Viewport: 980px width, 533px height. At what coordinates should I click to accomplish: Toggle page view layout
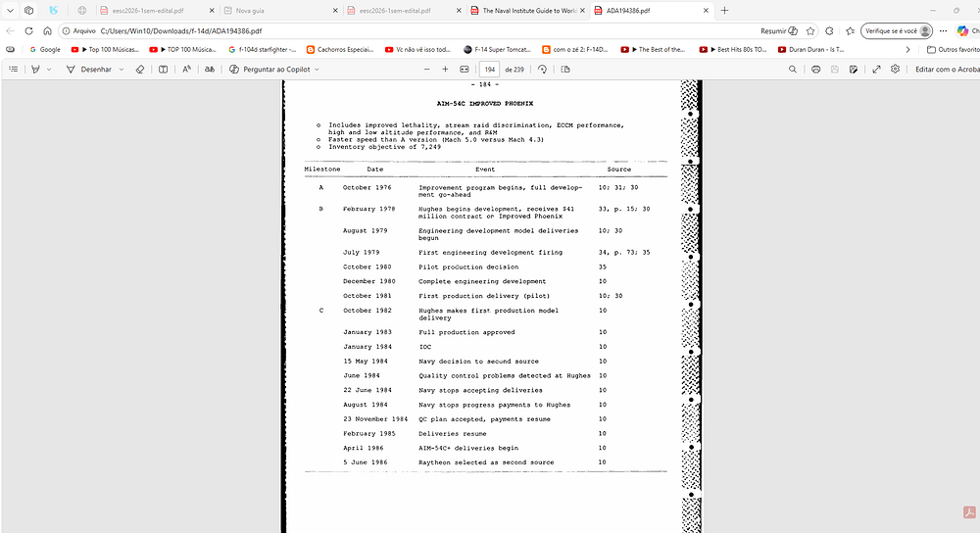point(564,70)
